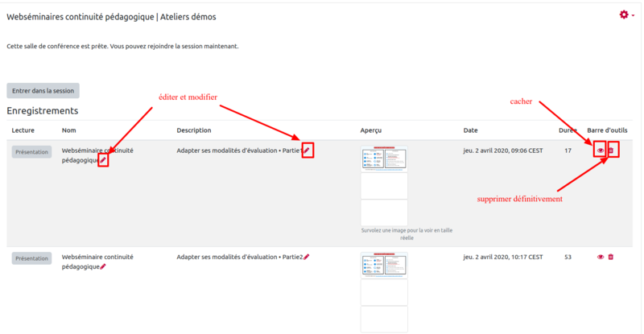
Task: Edit the name of the second recording
Action: coord(103,266)
